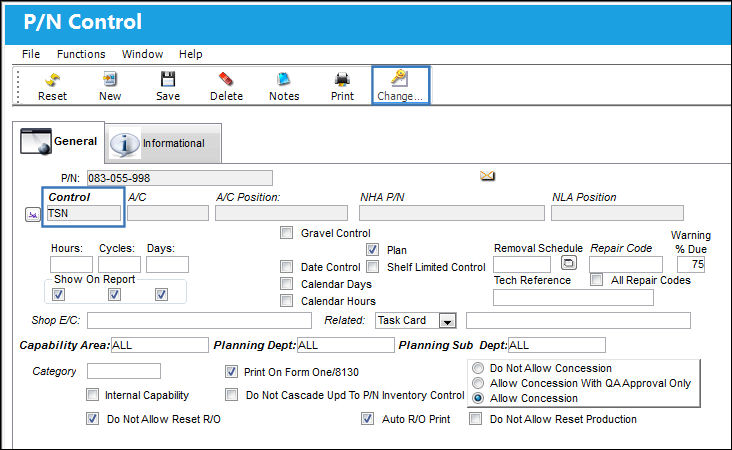Click the Save floppy disk icon
732x450 pixels.
click(x=168, y=79)
